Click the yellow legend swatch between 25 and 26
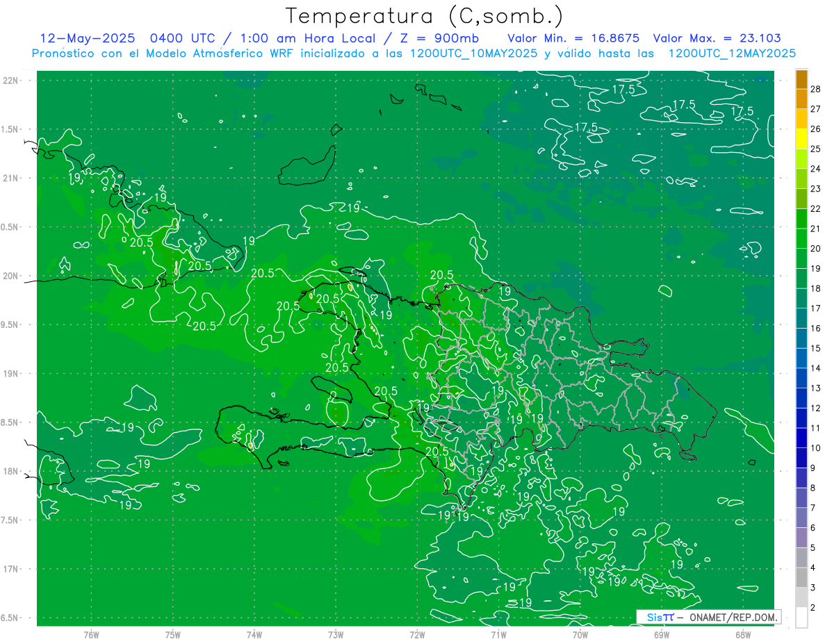Viewport: 834px width, 644px height. 801,139
